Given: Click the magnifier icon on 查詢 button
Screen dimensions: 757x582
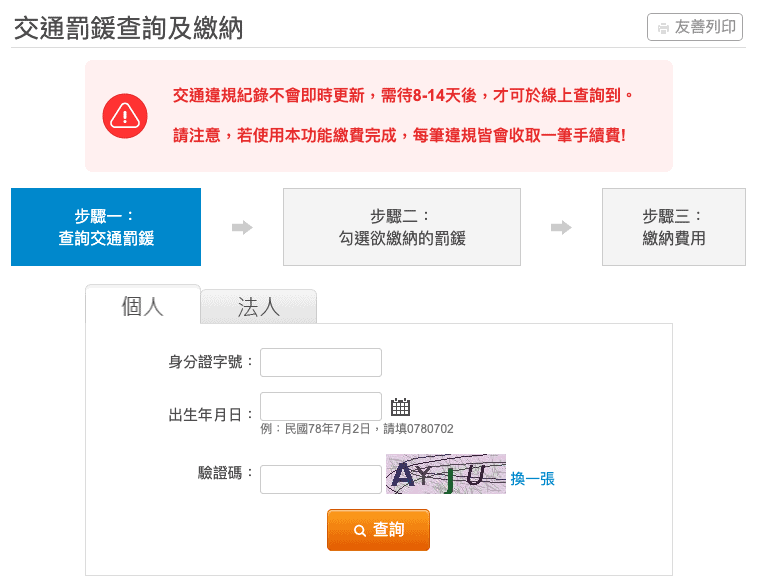Looking at the screenshot, I should tap(360, 530).
